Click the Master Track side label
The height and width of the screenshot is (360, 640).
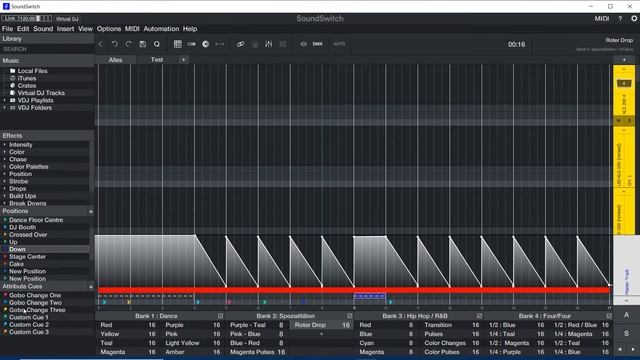tap(627, 282)
